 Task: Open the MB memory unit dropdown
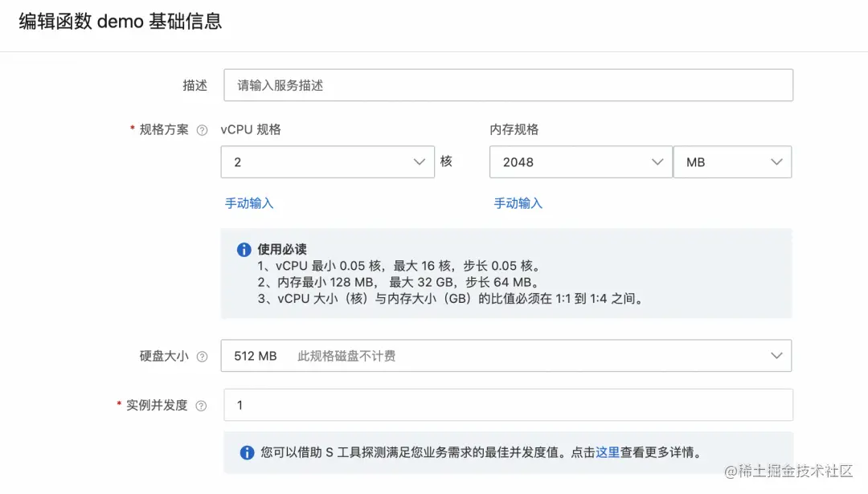click(732, 162)
